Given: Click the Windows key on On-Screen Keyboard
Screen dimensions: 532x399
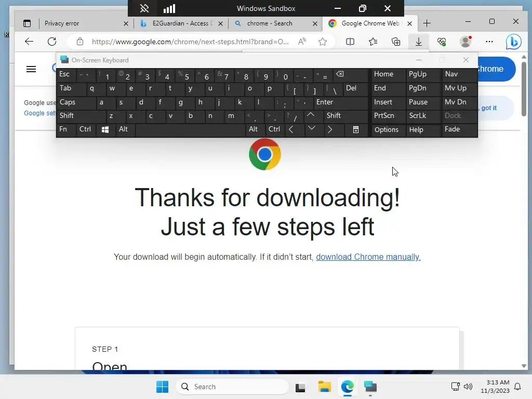Looking at the screenshot, I should [105, 129].
